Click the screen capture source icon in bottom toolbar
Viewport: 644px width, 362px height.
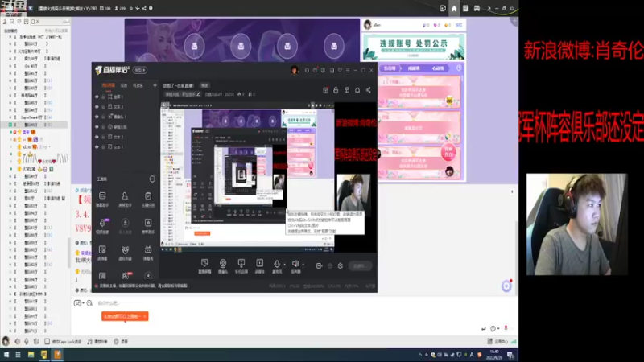[204, 264]
